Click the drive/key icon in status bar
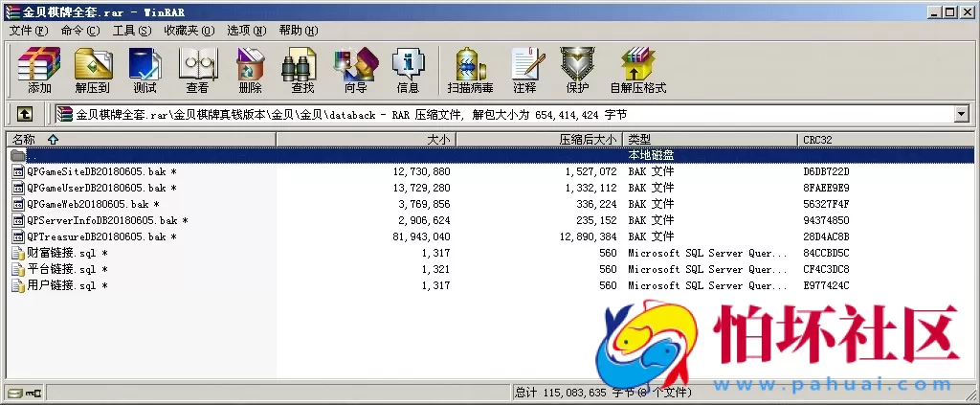Image resolution: width=980 pixels, height=405 pixels. click(x=24, y=394)
